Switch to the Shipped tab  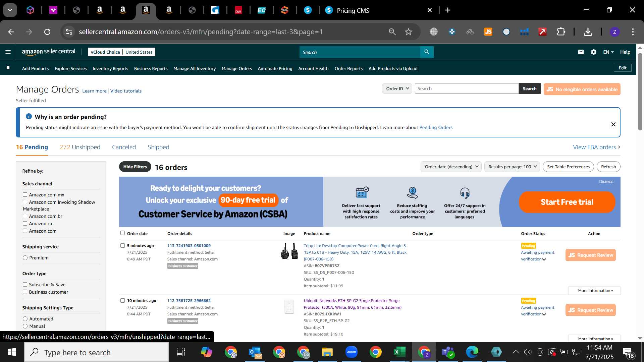(x=158, y=147)
